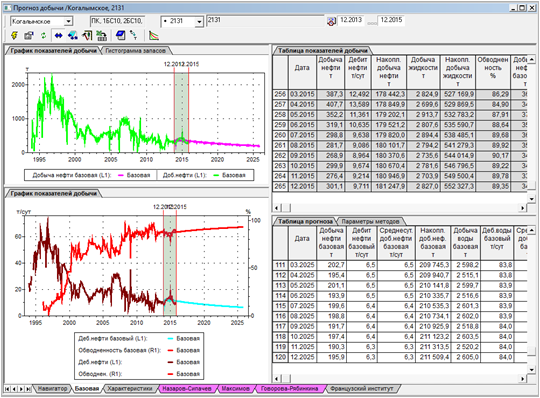
Task: Click date cell 07.2015
Action: pos(302,135)
